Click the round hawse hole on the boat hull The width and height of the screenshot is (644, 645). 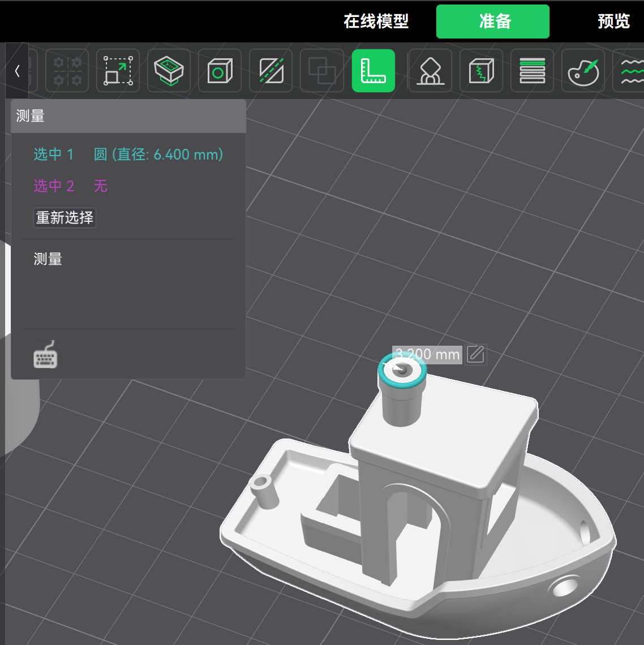[565, 587]
